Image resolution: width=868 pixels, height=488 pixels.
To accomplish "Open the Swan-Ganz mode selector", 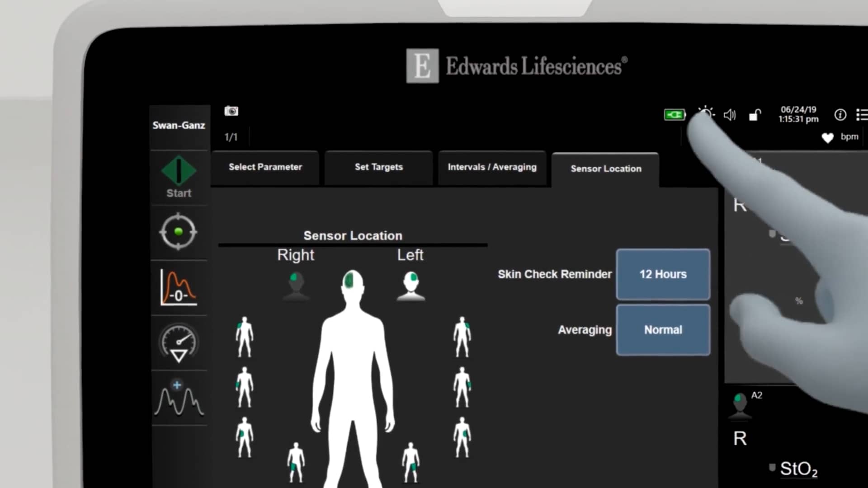I will pyautogui.click(x=179, y=126).
